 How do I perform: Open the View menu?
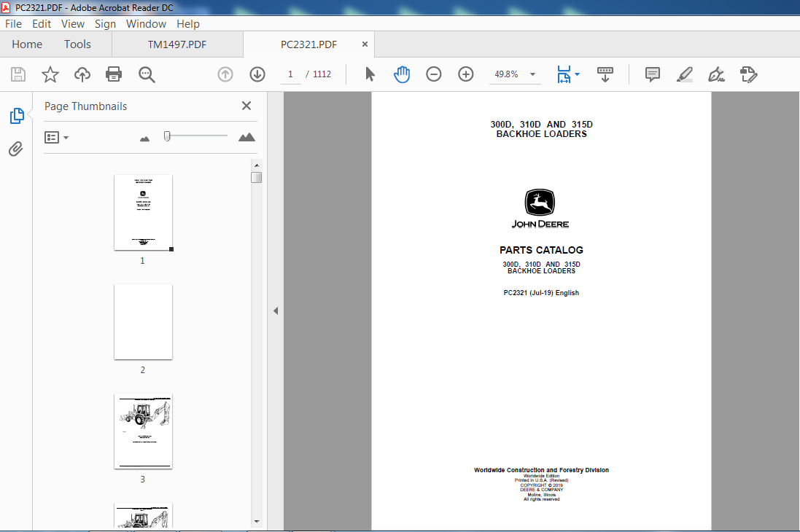(73, 24)
